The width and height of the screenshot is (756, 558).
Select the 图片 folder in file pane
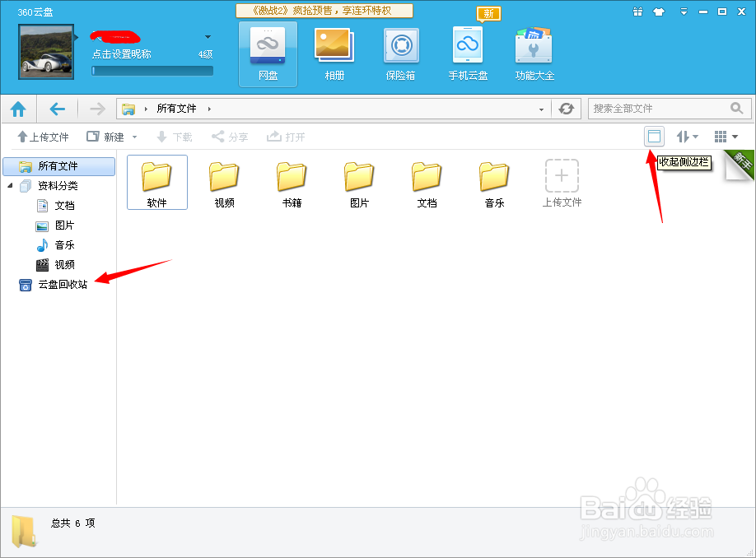[359, 184]
